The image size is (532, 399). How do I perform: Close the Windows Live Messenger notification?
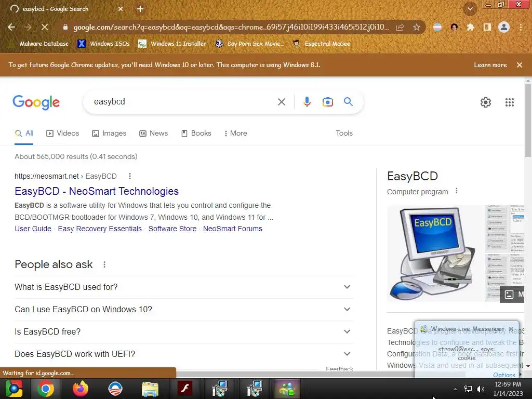pyautogui.click(x=511, y=329)
